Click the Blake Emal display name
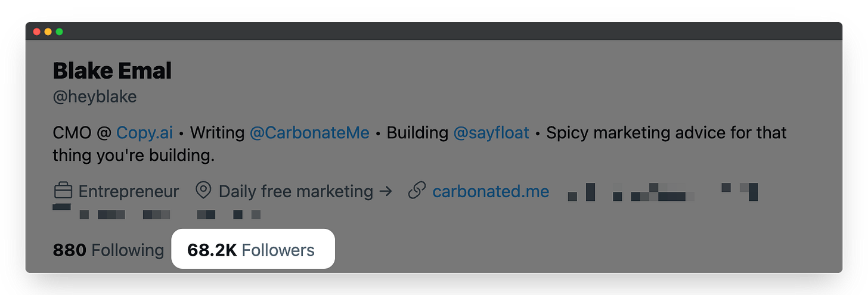Viewport: 868px width, 295px height. point(112,71)
